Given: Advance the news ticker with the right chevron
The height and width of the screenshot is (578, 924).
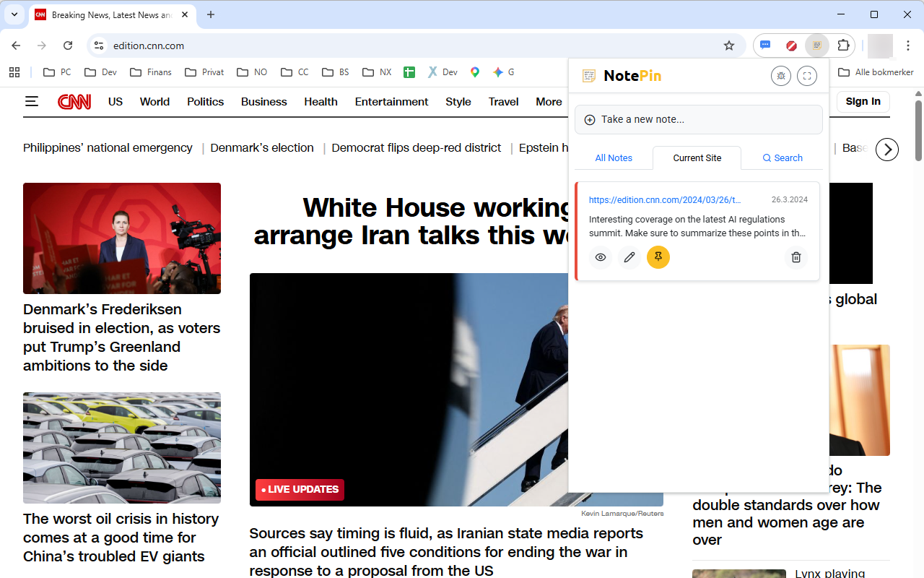Looking at the screenshot, I should point(886,149).
